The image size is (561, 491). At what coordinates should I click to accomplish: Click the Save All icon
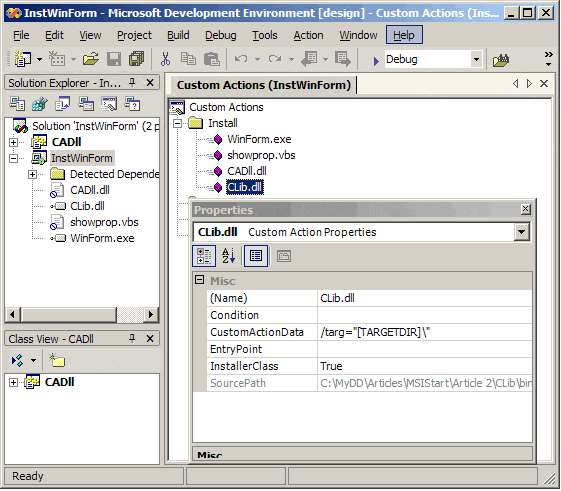[x=136, y=59]
